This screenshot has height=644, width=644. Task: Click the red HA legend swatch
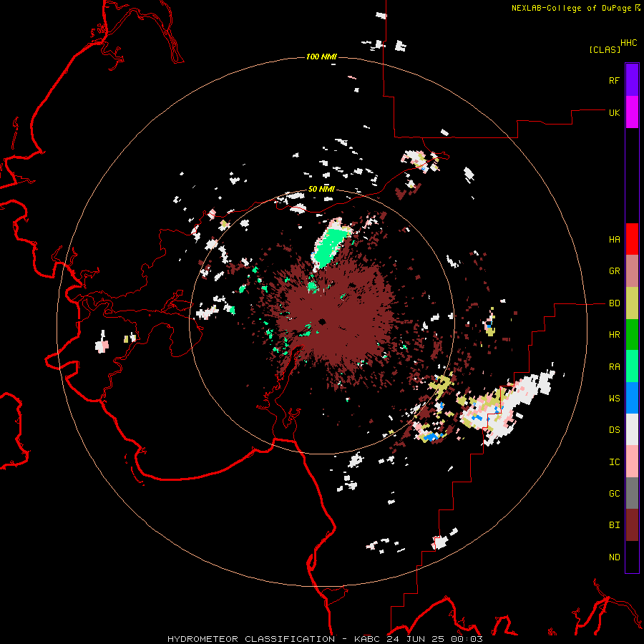pos(632,239)
